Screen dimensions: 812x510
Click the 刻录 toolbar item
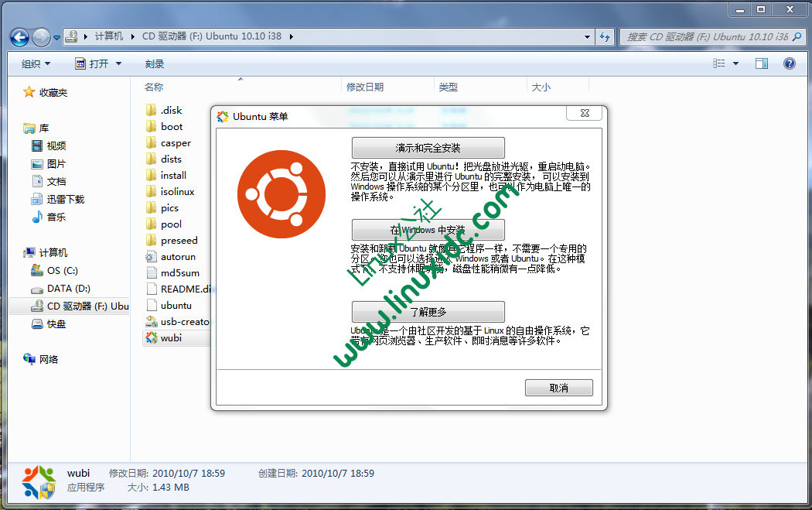tap(155, 63)
